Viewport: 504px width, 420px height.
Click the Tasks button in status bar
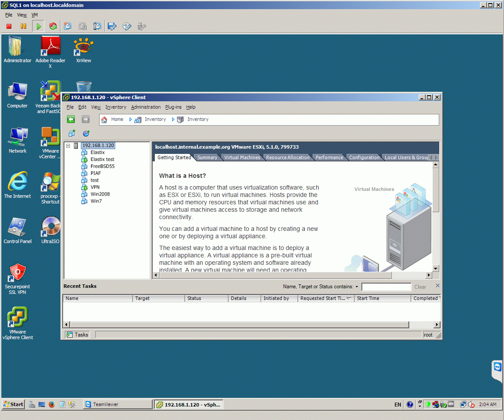pos(77,335)
